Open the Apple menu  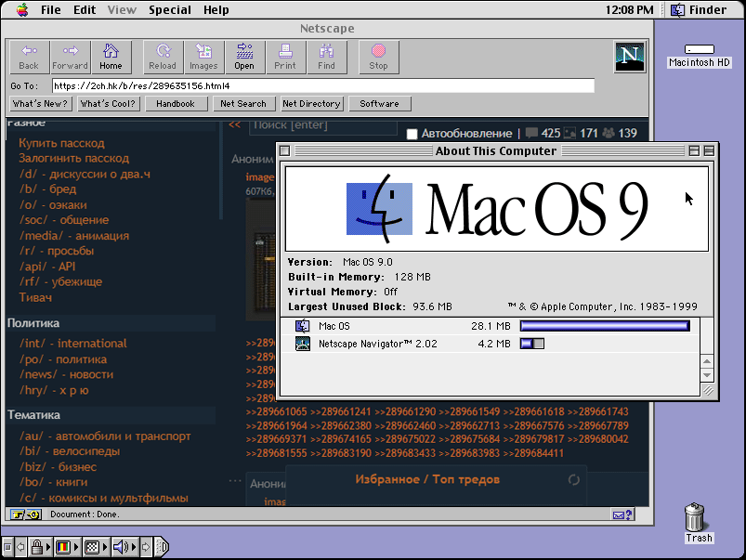[x=22, y=9]
